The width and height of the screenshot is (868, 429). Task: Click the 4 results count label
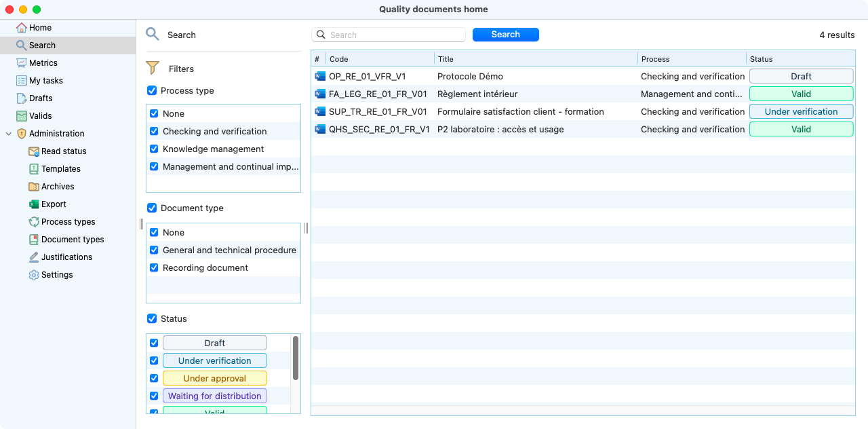coord(837,35)
